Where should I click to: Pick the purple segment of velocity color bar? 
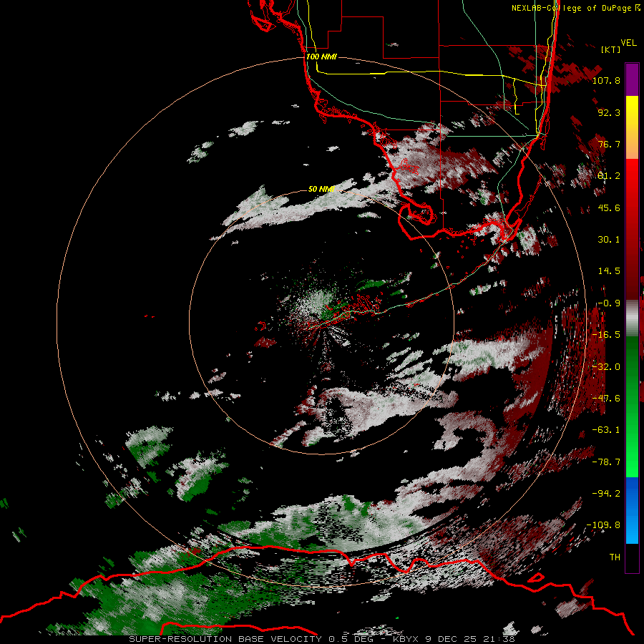[632, 79]
